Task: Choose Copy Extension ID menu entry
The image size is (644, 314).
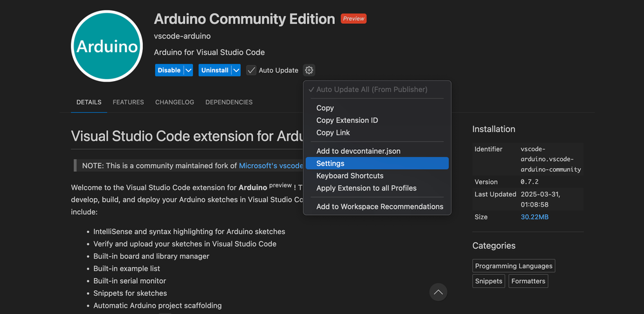Action: [347, 120]
